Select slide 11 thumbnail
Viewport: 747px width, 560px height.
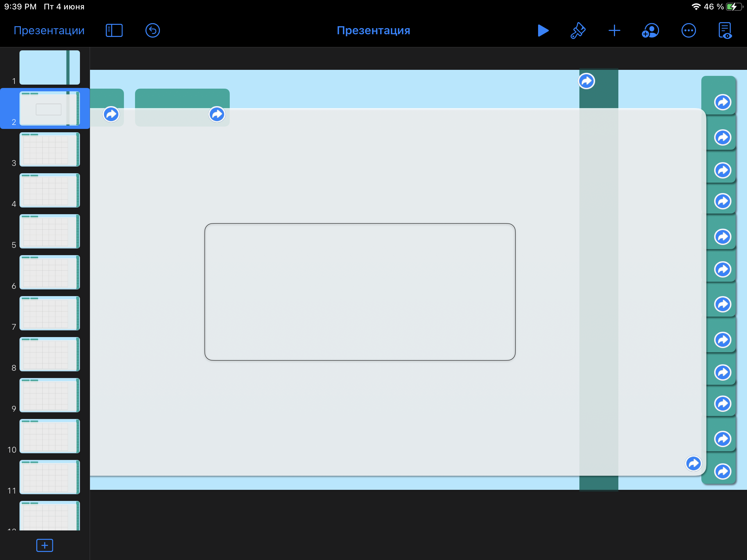50,477
